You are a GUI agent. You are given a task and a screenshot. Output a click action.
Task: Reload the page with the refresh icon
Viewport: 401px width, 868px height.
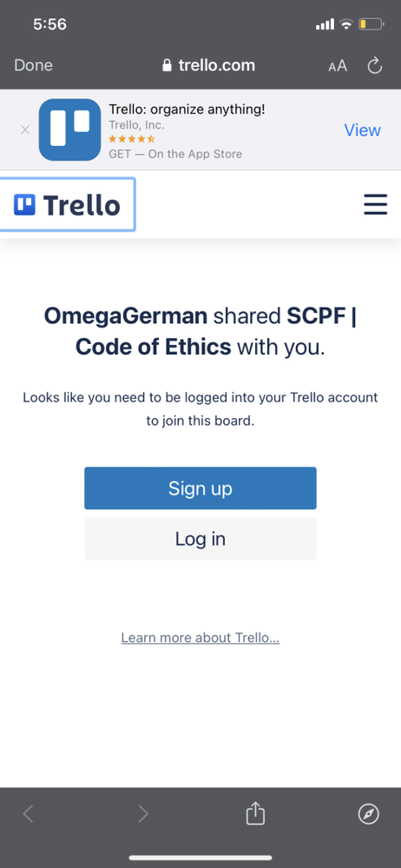click(375, 66)
